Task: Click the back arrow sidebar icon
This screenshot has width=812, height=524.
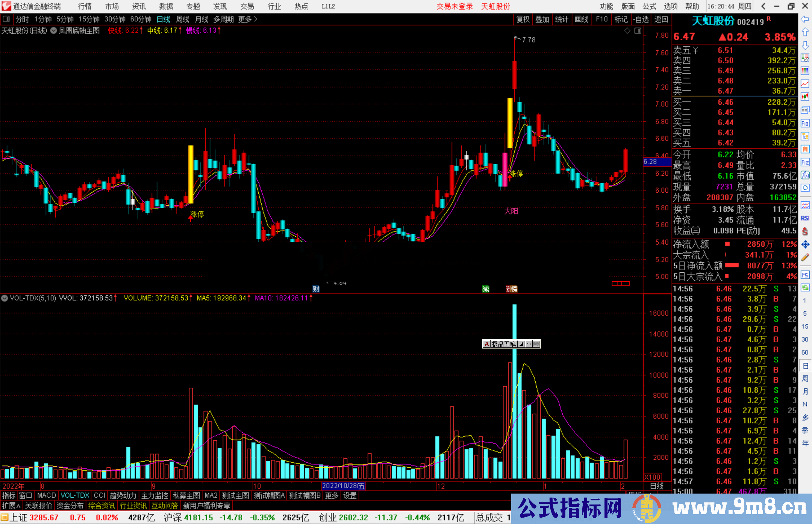Action: [805, 19]
